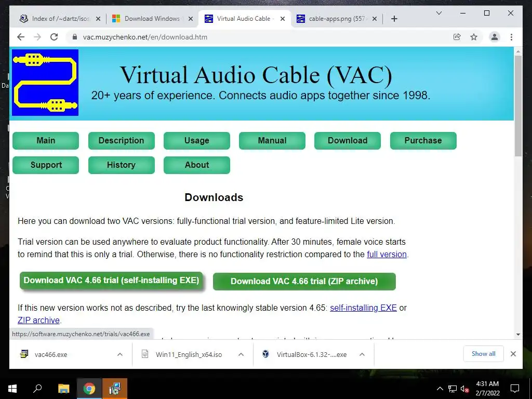
Task: Expand options for Win11_English_x64.iso download
Action: 241,354
